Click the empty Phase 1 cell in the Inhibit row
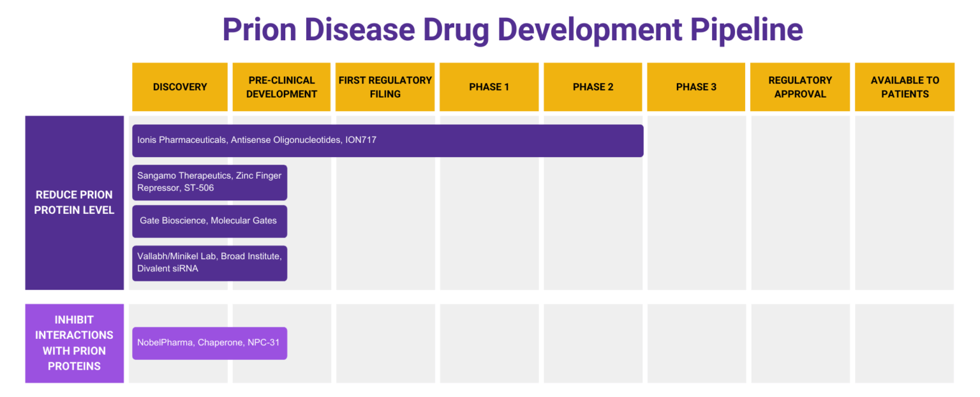Screen dimensions: 980x397 (x=489, y=343)
